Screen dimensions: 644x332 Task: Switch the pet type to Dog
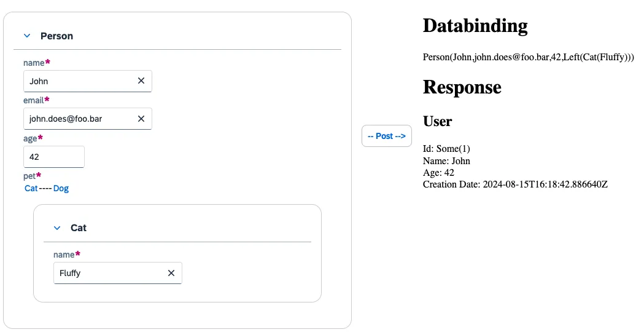click(61, 188)
